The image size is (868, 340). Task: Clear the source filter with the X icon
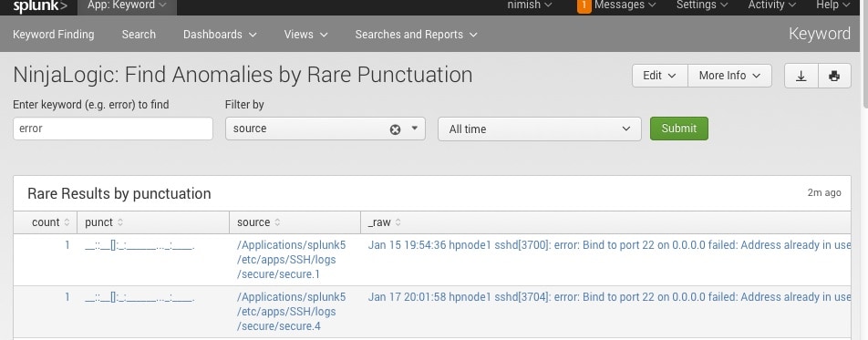click(395, 129)
